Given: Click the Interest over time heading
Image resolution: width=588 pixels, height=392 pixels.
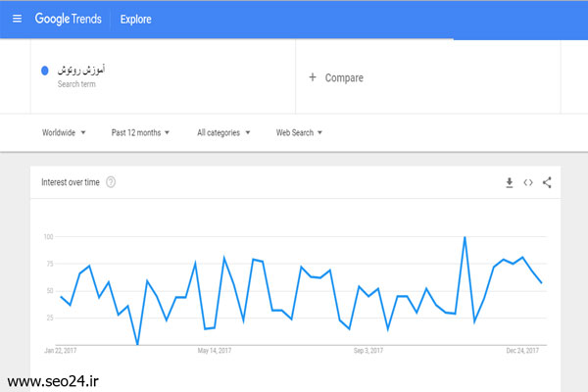Looking at the screenshot, I should point(72,182).
